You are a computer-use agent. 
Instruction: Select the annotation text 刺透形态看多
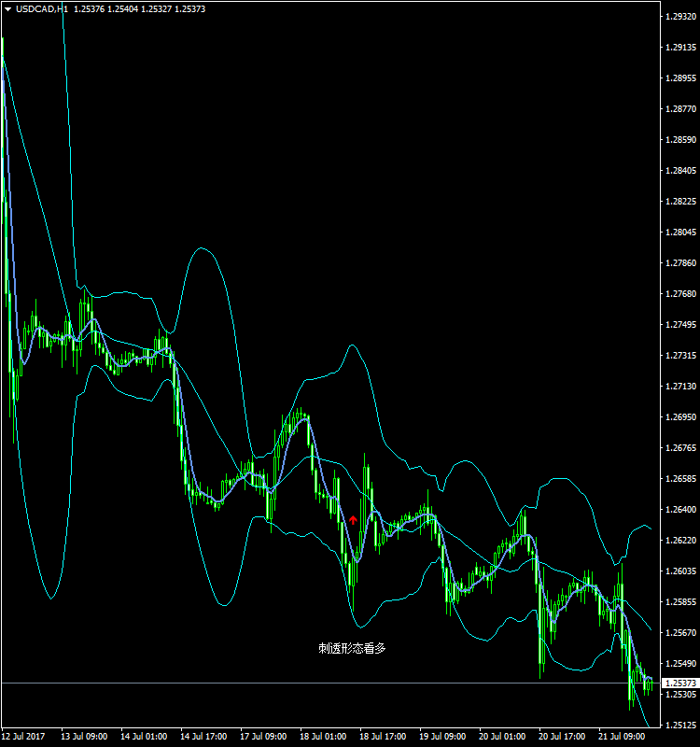click(352, 648)
